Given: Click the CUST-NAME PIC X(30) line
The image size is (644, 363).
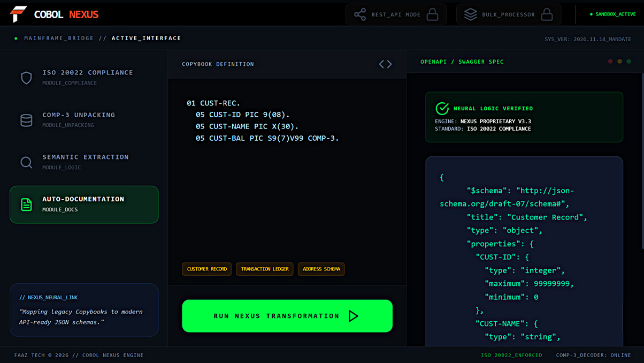Looking at the screenshot, I should click(247, 126).
